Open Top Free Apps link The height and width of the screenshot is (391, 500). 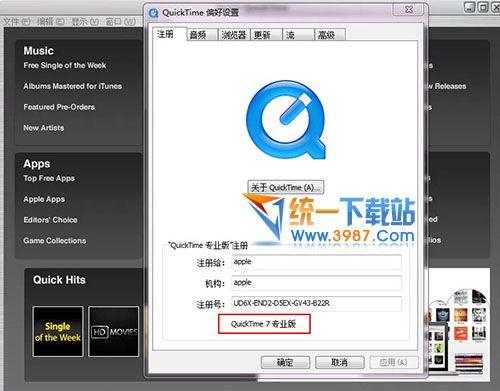[49, 178]
